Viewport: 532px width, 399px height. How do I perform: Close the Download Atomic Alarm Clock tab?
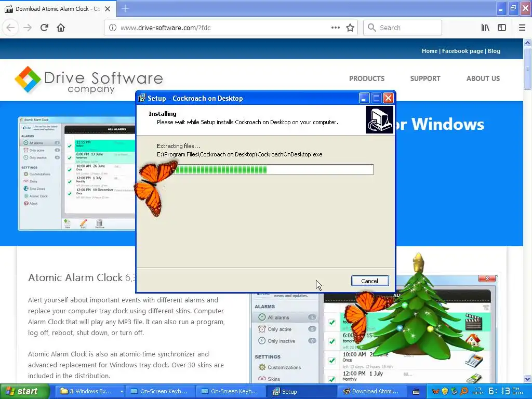point(108,9)
